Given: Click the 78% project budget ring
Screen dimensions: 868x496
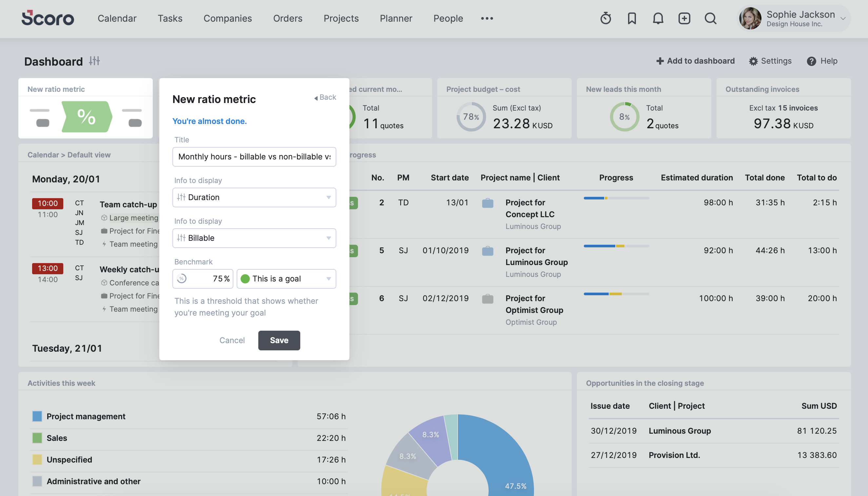Looking at the screenshot, I should (x=471, y=117).
